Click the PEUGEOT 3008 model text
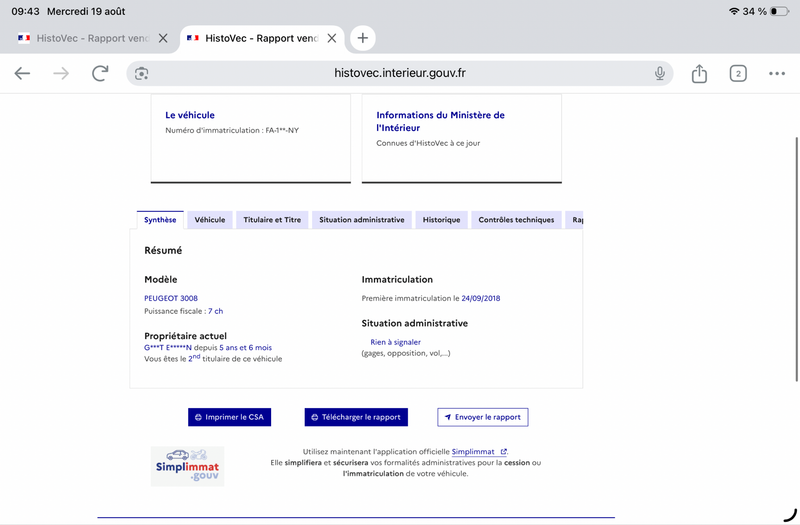This screenshot has height=525, width=800. click(171, 298)
